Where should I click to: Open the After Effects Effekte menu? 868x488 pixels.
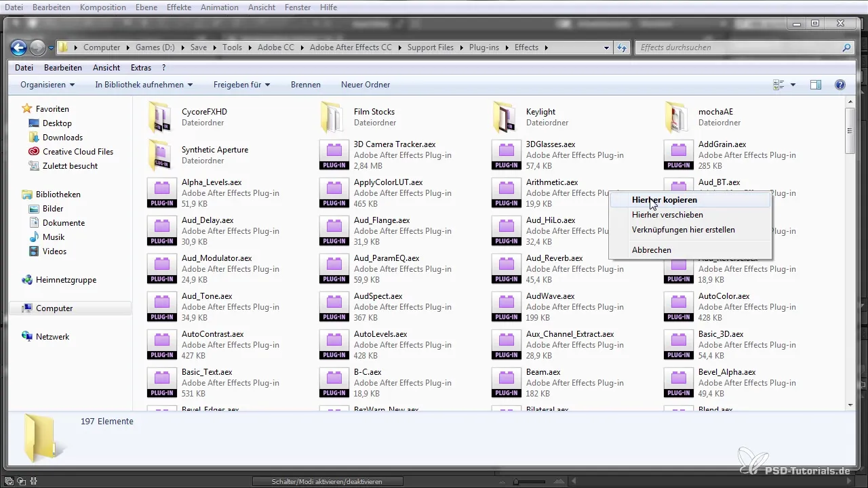179,7
